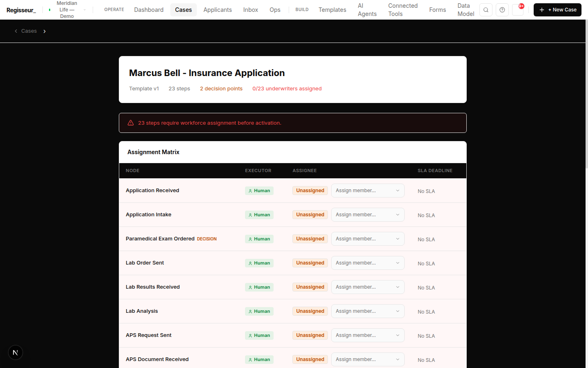
Task: Click the DECISION tag on Paramedical Exam Ordered
Action: (207, 239)
